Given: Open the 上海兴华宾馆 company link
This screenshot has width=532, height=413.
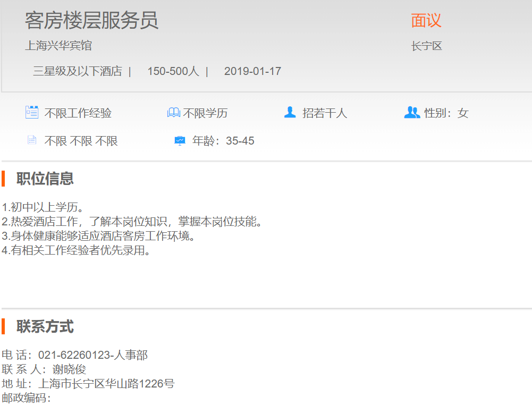Looking at the screenshot, I should [x=58, y=46].
